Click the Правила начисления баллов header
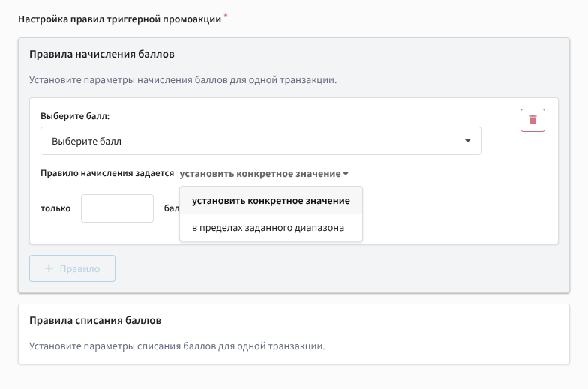The width and height of the screenshot is (588, 389). click(x=102, y=55)
